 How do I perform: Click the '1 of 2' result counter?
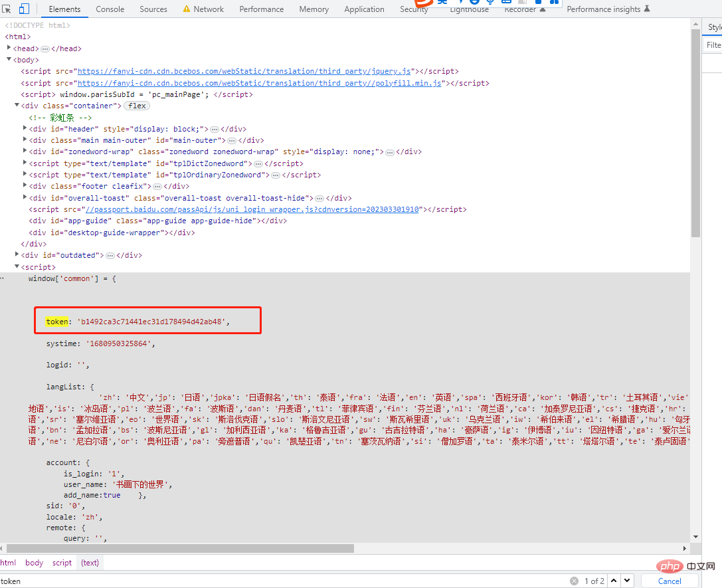click(x=594, y=581)
